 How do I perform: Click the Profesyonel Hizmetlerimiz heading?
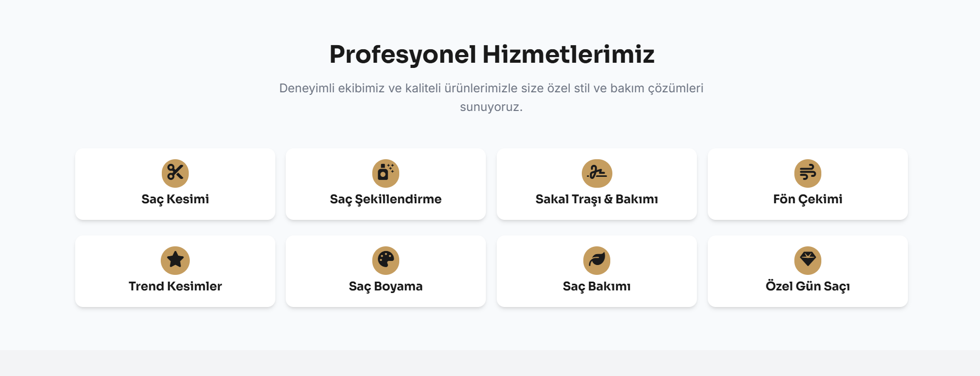click(492, 54)
